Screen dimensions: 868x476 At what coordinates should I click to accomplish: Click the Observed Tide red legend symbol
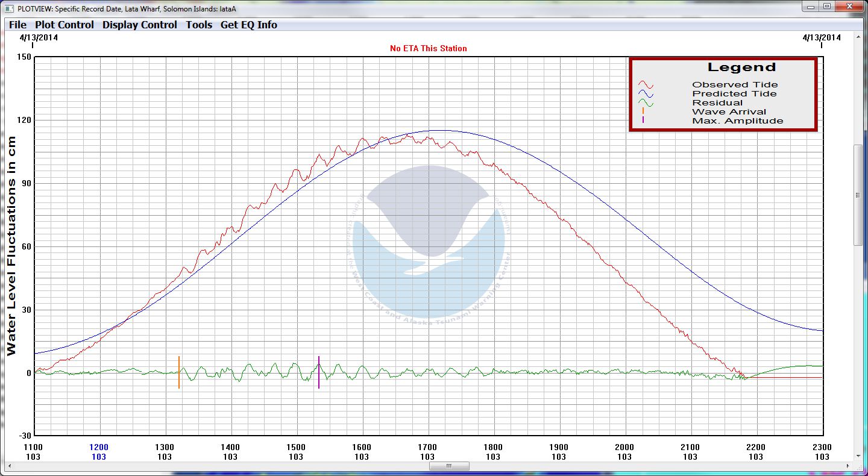point(646,85)
